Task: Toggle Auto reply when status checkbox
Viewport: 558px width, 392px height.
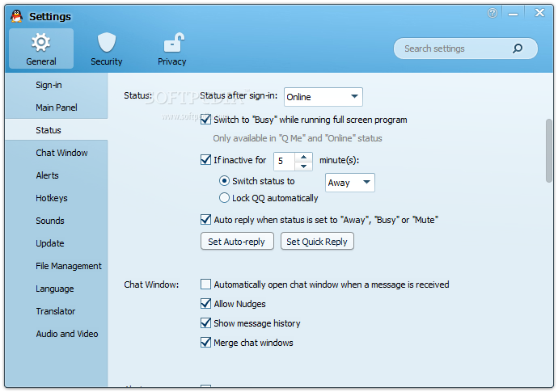Action: pos(205,220)
